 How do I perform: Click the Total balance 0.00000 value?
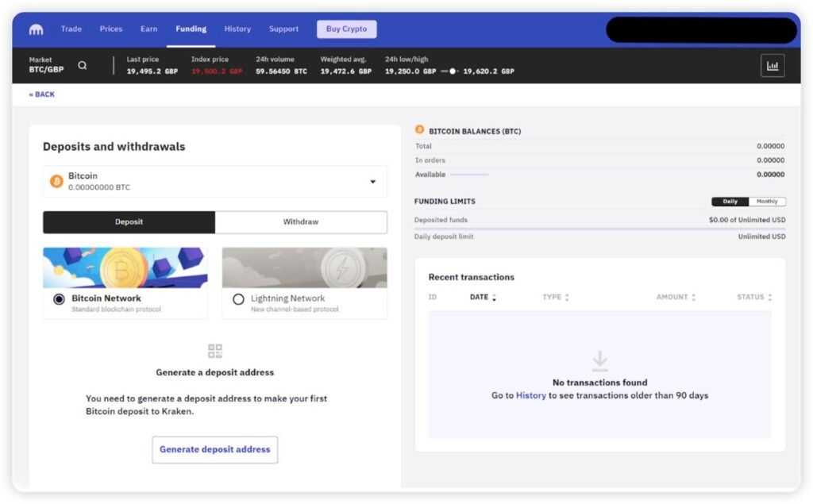[x=770, y=146]
